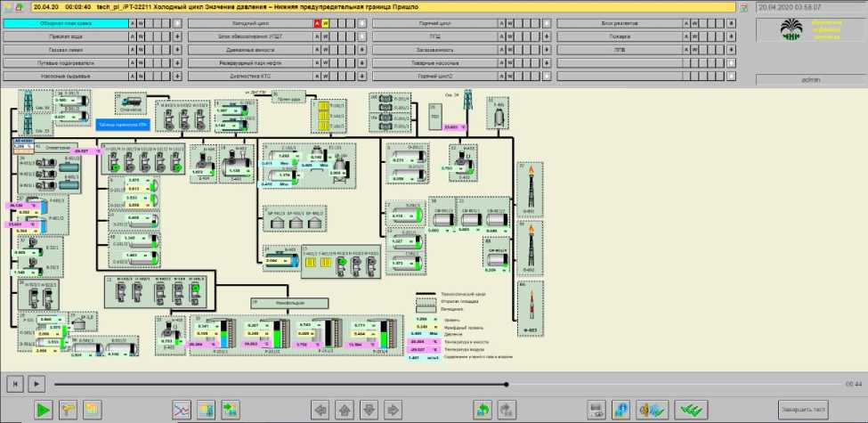The image size is (868, 423).
Task: Select the Обзорная схема сувжа tab
Action: 65,23
